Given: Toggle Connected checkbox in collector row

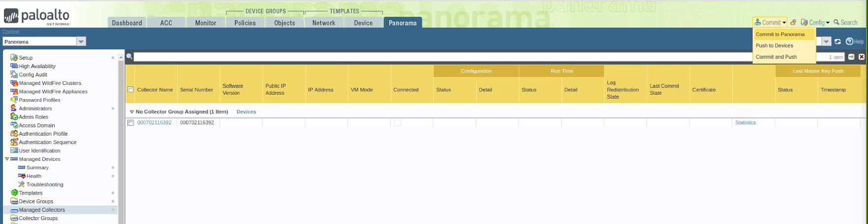Looking at the screenshot, I should pos(398,123).
